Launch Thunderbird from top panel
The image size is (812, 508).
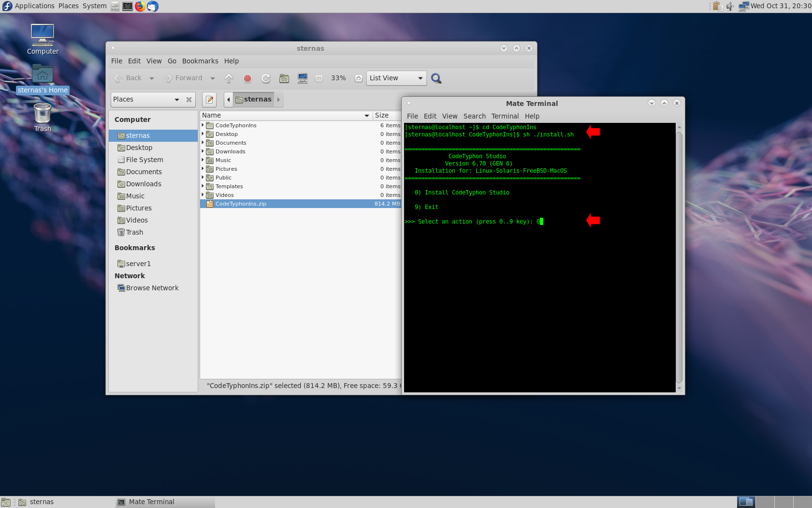[x=153, y=6]
